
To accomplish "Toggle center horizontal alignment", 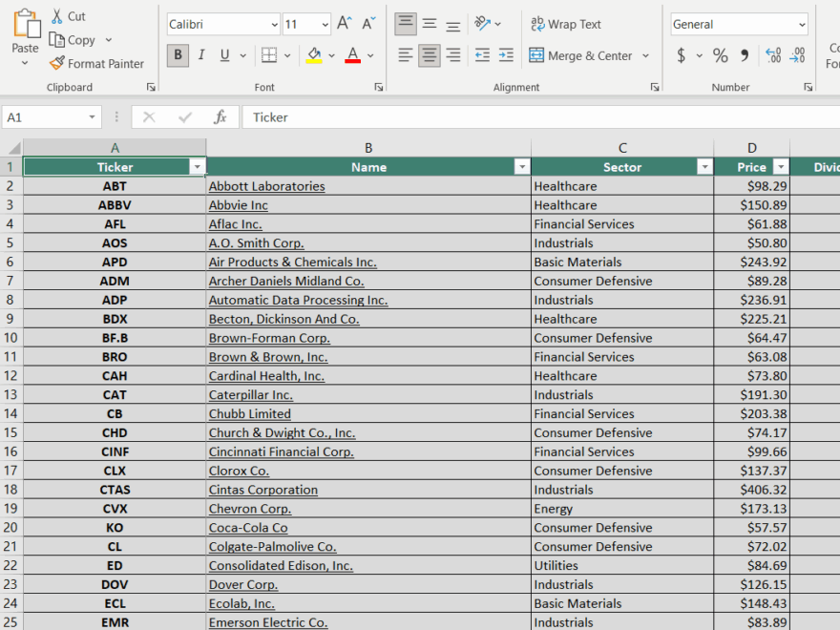I will (430, 55).
